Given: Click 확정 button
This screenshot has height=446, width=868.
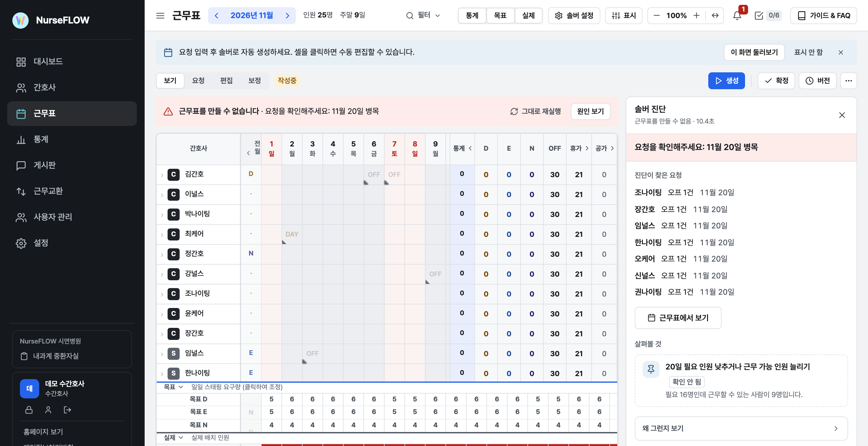Looking at the screenshot, I should [x=776, y=81].
